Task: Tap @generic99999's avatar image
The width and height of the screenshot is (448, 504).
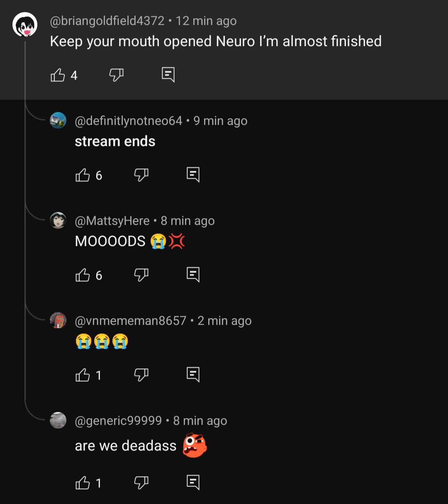Action: [x=58, y=420]
